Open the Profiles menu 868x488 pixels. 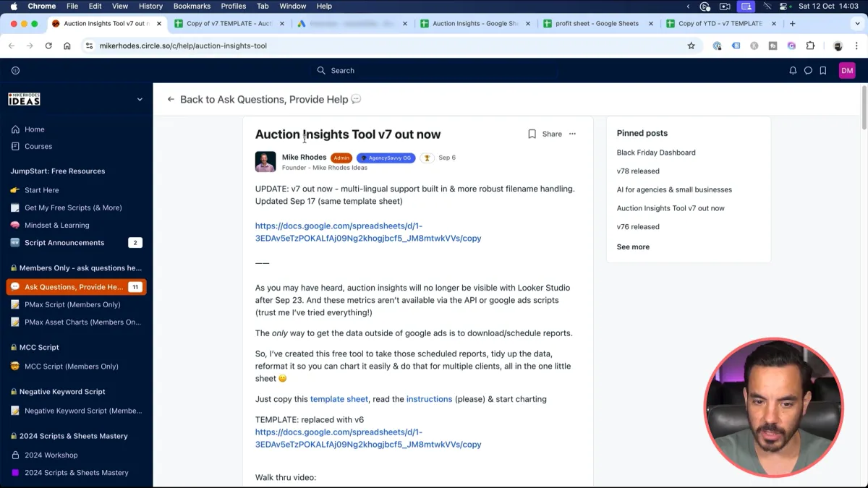(233, 6)
